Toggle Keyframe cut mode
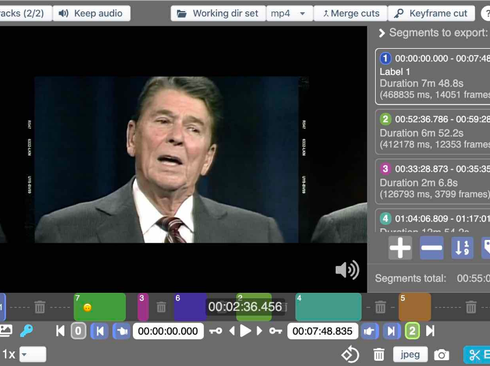 (431, 13)
